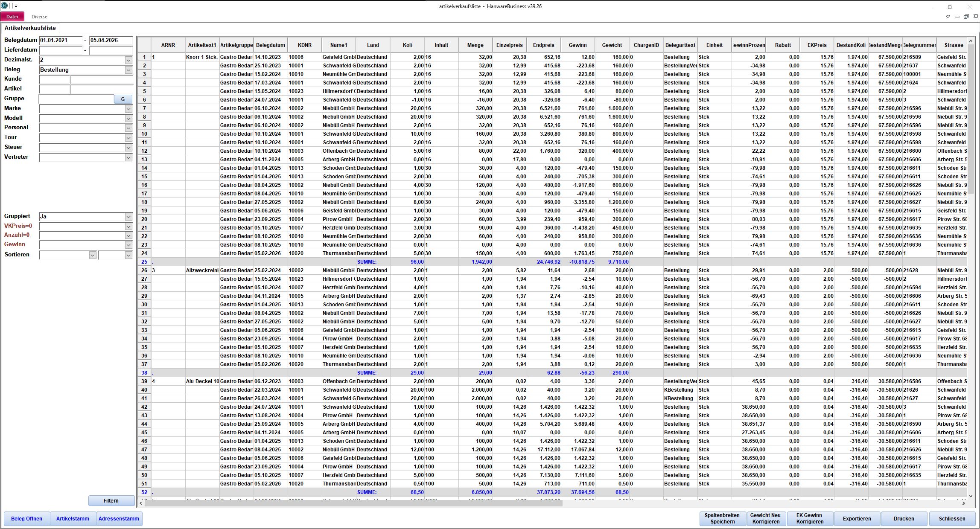Collapse the ribbon with chevron icon
This screenshot has width=980, height=529.
(x=948, y=17)
